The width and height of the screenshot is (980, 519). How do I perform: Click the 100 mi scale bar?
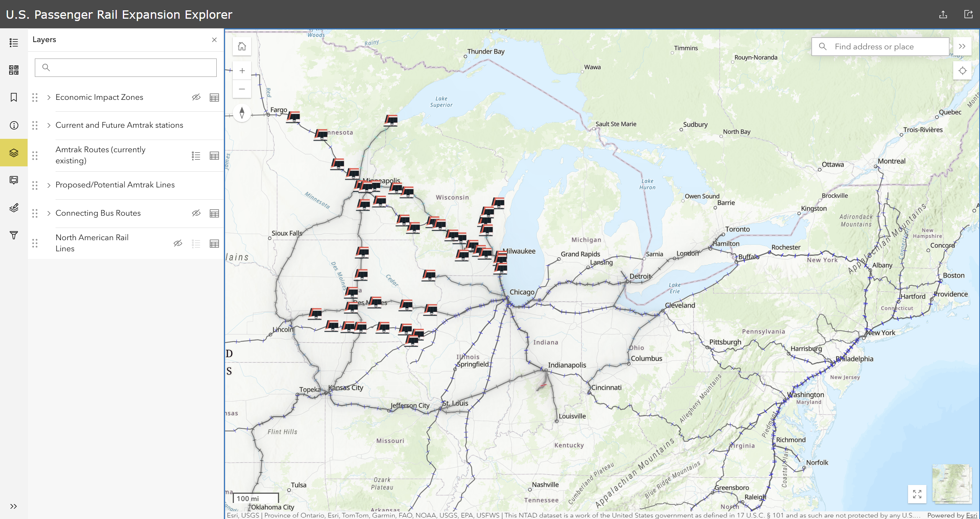click(x=256, y=498)
